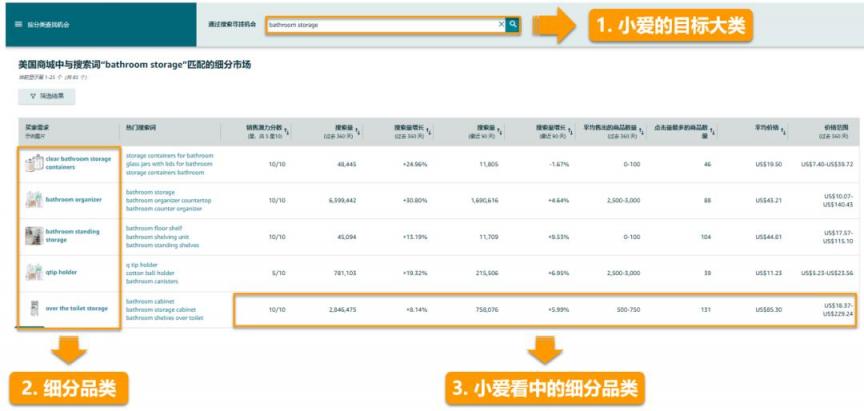Click clear bathroom storage containers thumbnail
Screen dimensions: 864x411
(x=34, y=163)
